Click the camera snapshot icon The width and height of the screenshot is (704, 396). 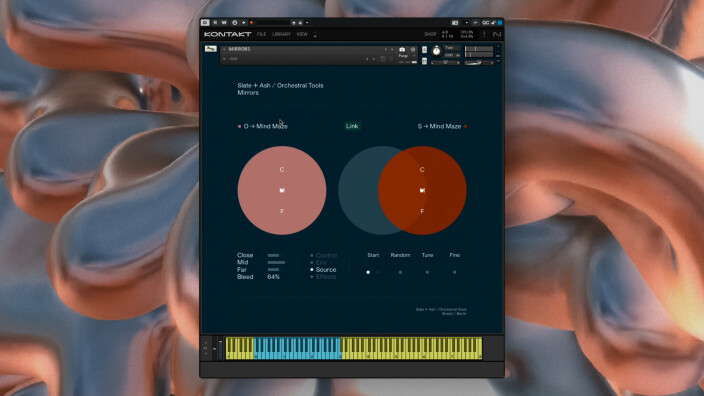(x=402, y=49)
